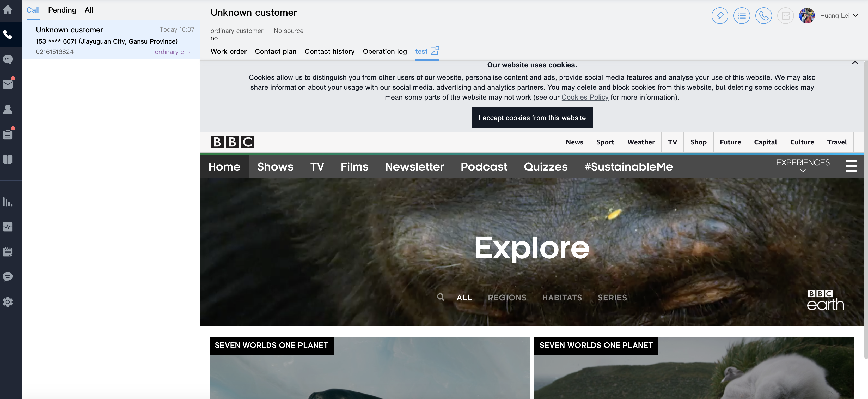Open the monitoring pulse icon in sidebar
This screenshot has width=868, height=399.
tap(8, 227)
